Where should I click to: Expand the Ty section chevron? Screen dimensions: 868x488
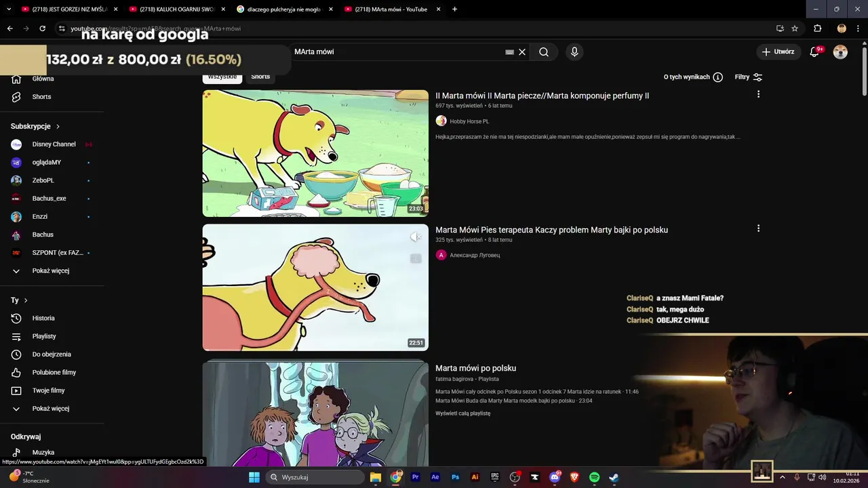26,300
